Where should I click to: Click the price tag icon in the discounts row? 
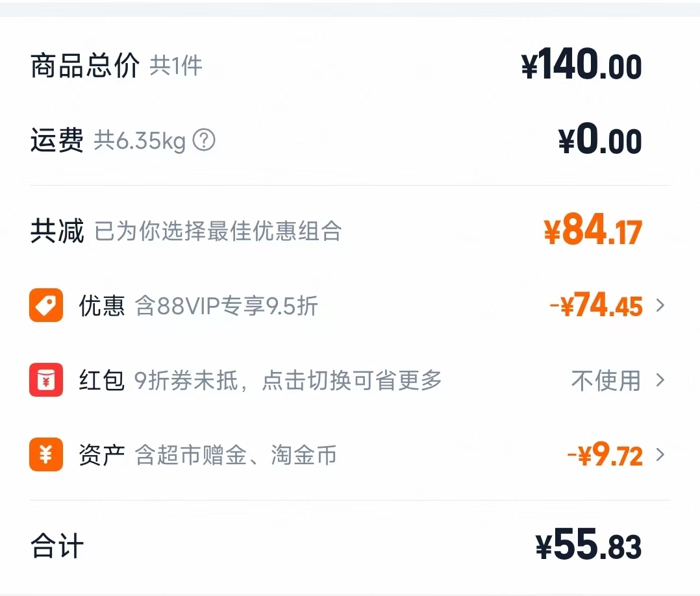point(45,305)
